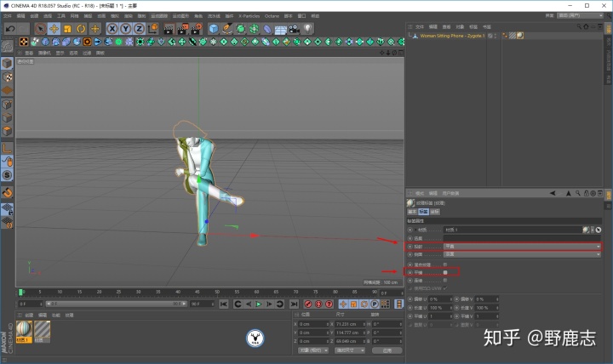Step to the next frame

[x=269, y=304]
